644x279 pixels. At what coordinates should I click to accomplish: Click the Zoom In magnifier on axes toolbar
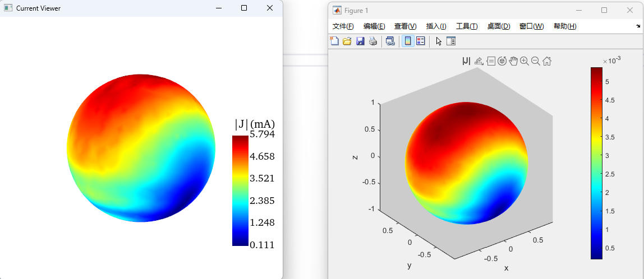[525, 61]
